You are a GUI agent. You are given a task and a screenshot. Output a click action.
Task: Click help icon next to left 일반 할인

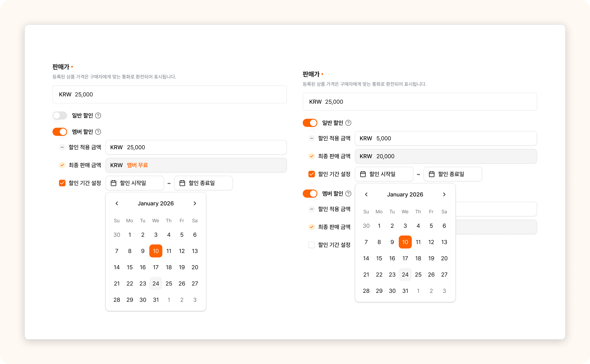(98, 116)
